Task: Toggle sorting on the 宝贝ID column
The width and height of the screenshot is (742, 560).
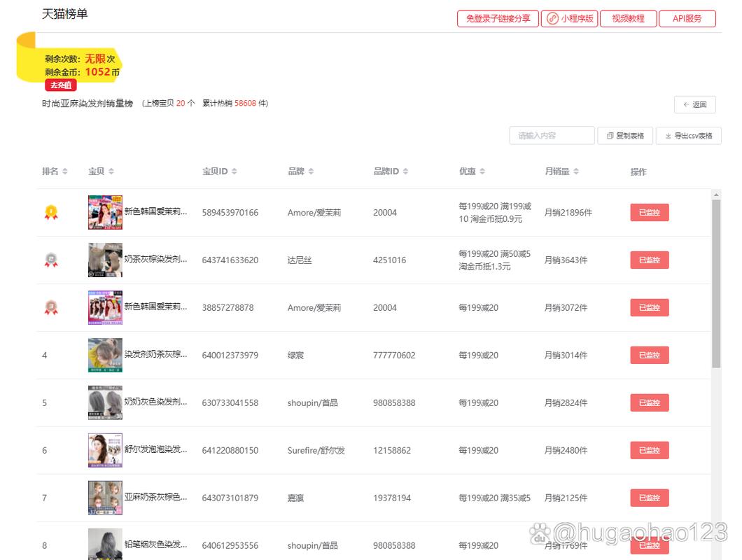Action: coord(236,171)
